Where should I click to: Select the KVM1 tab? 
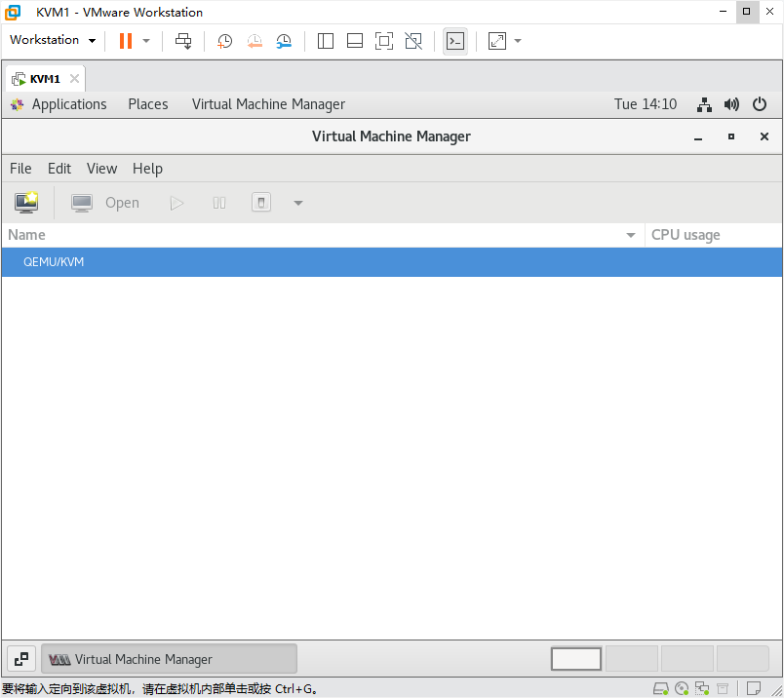(x=45, y=79)
